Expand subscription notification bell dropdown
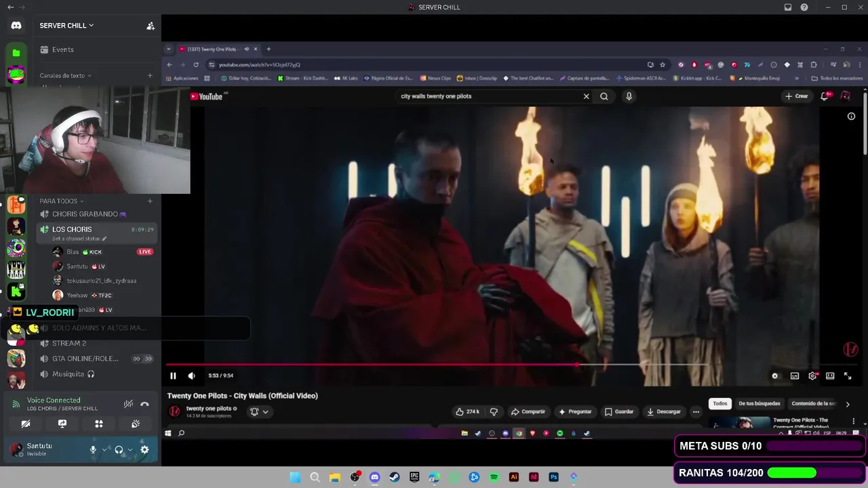 click(260, 411)
